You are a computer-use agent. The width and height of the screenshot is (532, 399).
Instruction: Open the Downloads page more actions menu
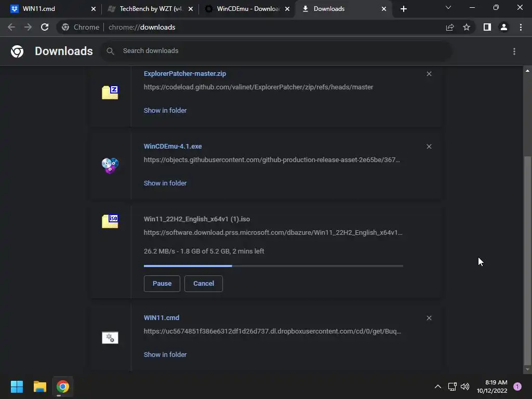click(x=514, y=51)
